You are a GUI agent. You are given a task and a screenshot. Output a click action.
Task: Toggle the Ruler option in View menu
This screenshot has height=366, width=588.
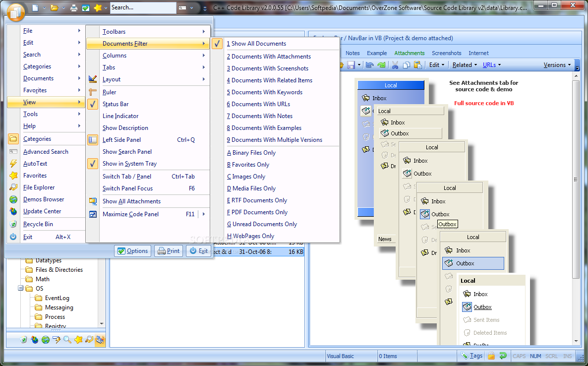click(x=148, y=92)
